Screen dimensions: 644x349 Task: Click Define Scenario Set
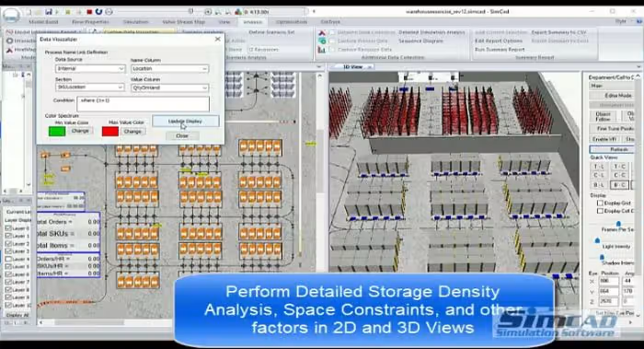271,32
